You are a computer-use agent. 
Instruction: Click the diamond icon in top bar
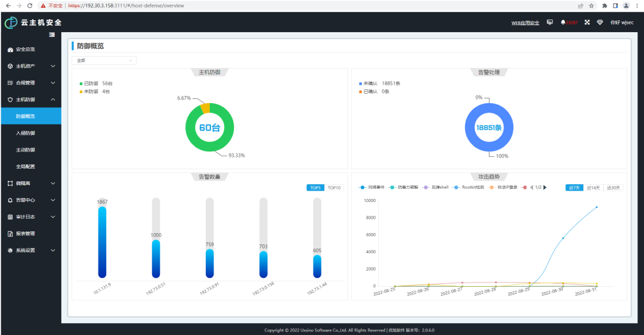[x=600, y=22]
